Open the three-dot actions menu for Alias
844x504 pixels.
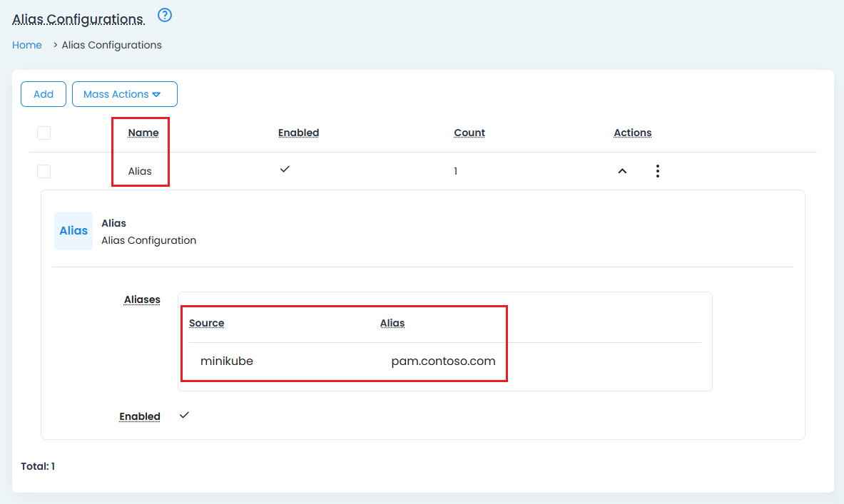pos(657,171)
